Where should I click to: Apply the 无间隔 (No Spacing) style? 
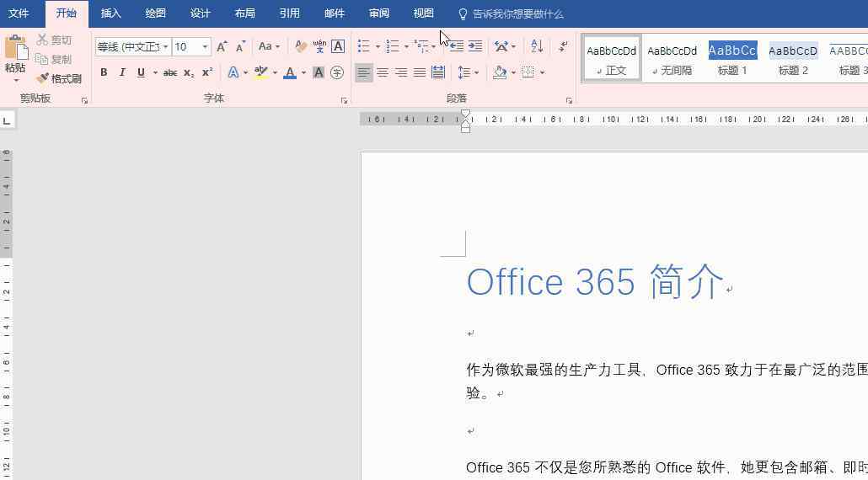click(672, 59)
